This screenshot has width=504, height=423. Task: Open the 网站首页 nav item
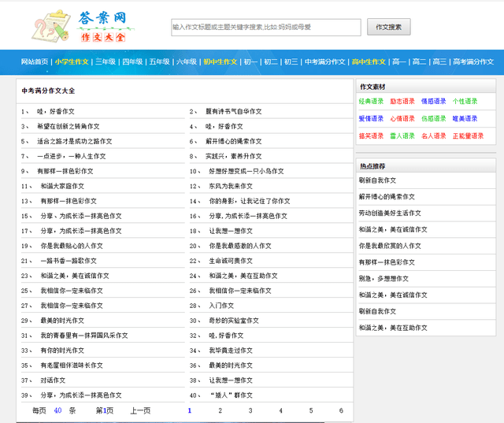pos(35,61)
